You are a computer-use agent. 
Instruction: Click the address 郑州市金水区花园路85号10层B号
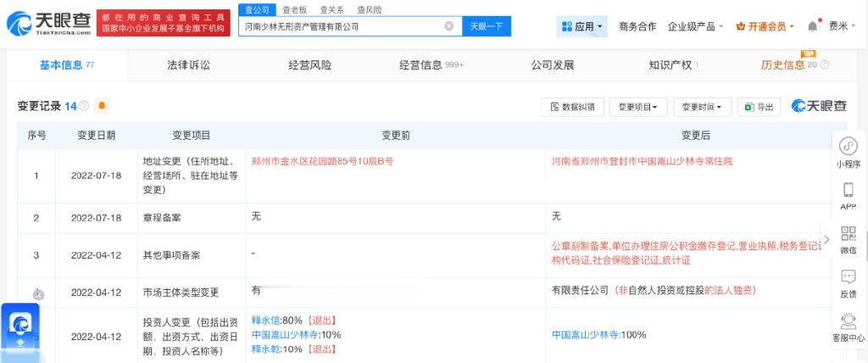tap(322, 161)
